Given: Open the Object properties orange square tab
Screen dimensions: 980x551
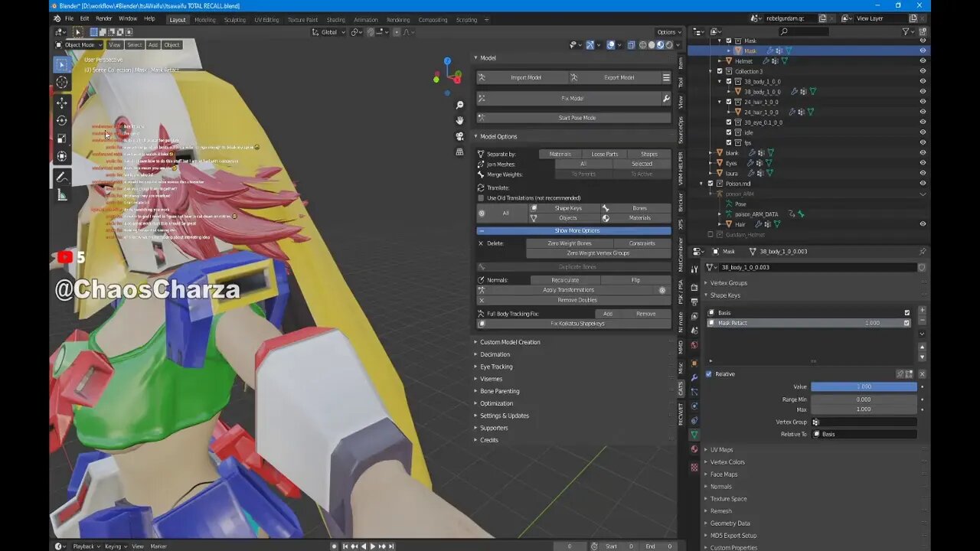Looking at the screenshot, I should [694, 363].
